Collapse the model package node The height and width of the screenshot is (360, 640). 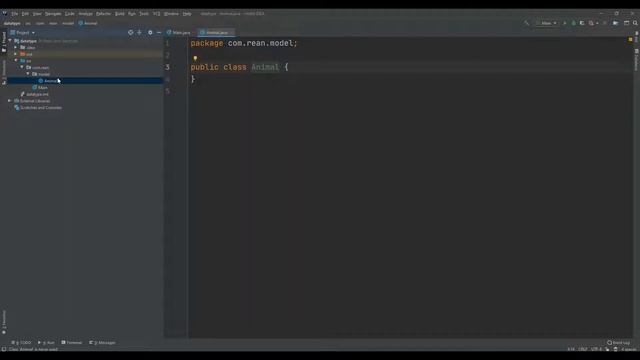(28, 74)
